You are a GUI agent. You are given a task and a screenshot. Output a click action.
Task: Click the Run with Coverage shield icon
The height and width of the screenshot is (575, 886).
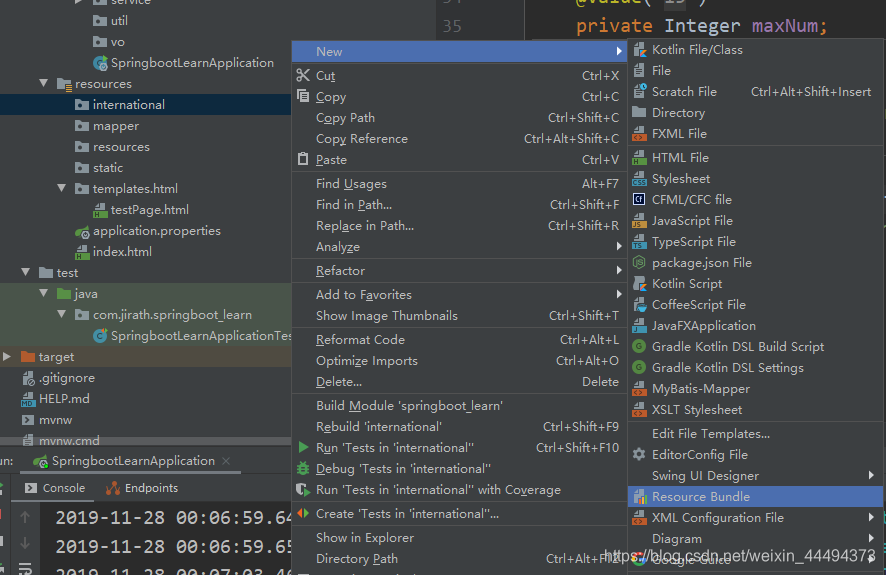(x=303, y=490)
